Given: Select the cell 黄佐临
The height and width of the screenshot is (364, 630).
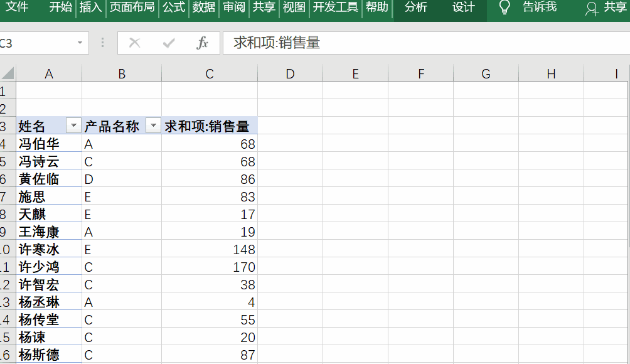Looking at the screenshot, I should (x=48, y=179).
